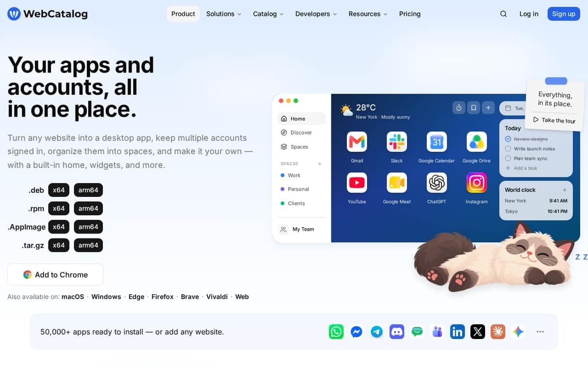The height and width of the screenshot is (368, 588).
Task: Click the Add to Chrome button
Action: pyautogui.click(x=55, y=275)
